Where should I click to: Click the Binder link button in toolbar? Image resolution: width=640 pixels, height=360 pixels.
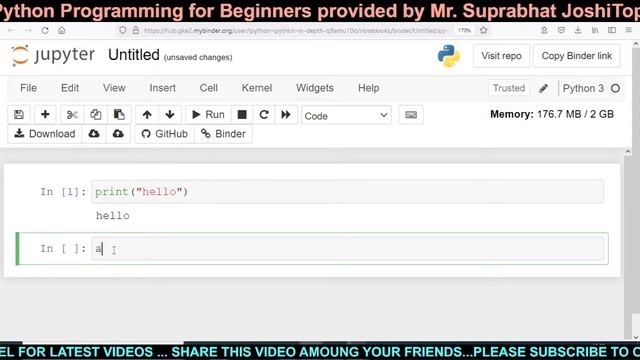(x=223, y=134)
